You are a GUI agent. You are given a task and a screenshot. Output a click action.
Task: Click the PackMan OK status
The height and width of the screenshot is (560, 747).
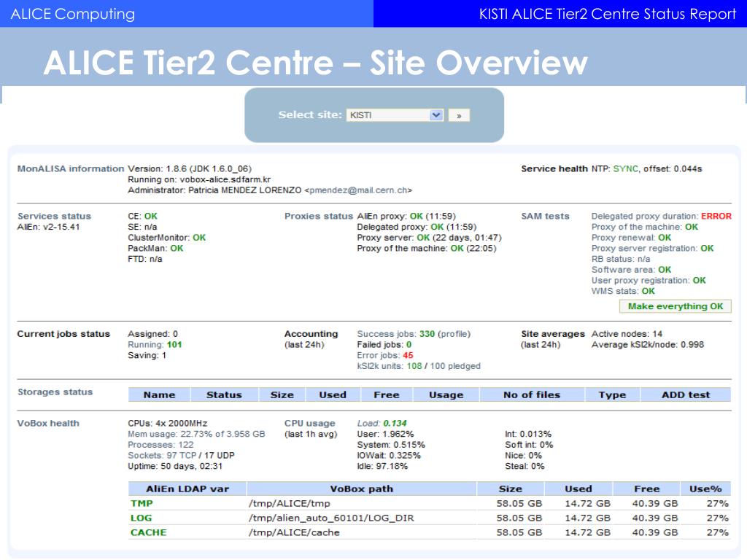(155, 249)
